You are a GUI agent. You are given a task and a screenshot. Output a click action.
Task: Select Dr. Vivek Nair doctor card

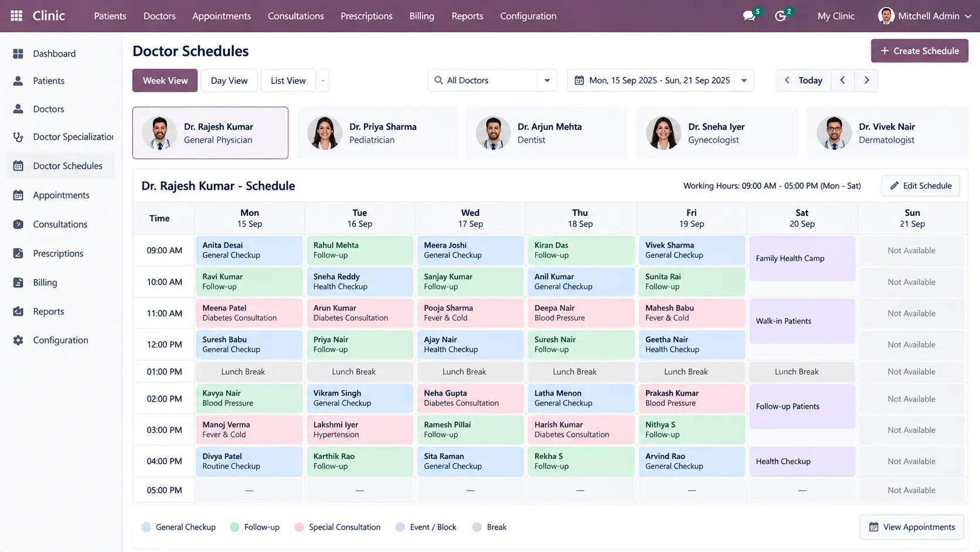(x=887, y=133)
